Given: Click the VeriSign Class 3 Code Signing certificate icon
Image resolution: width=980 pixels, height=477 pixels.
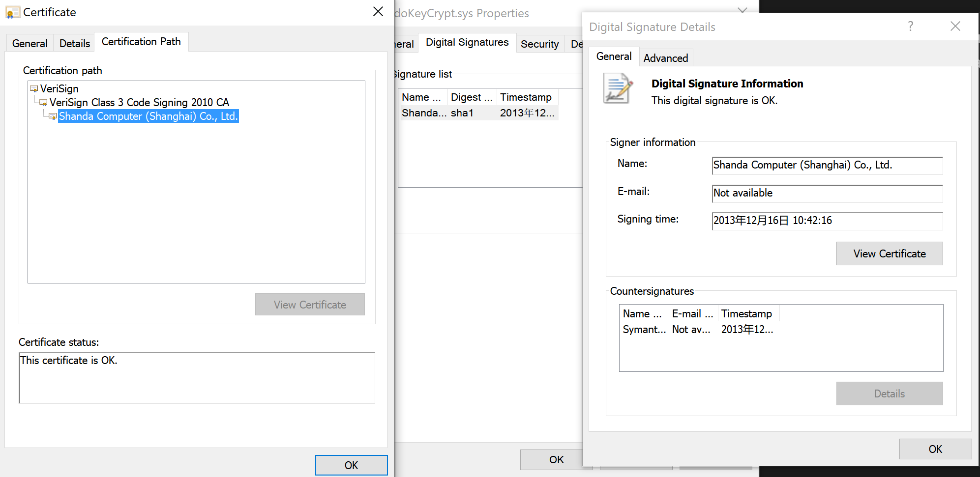Looking at the screenshot, I should click(43, 103).
